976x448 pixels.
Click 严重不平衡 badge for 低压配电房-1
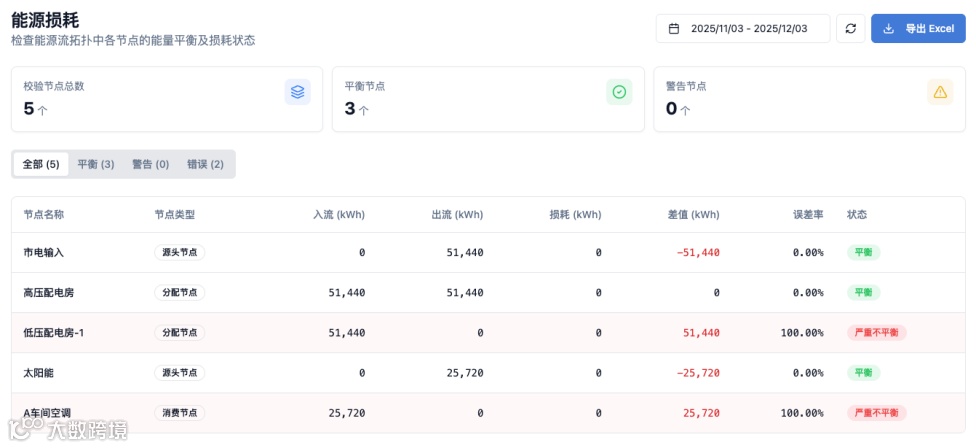[x=876, y=332]
